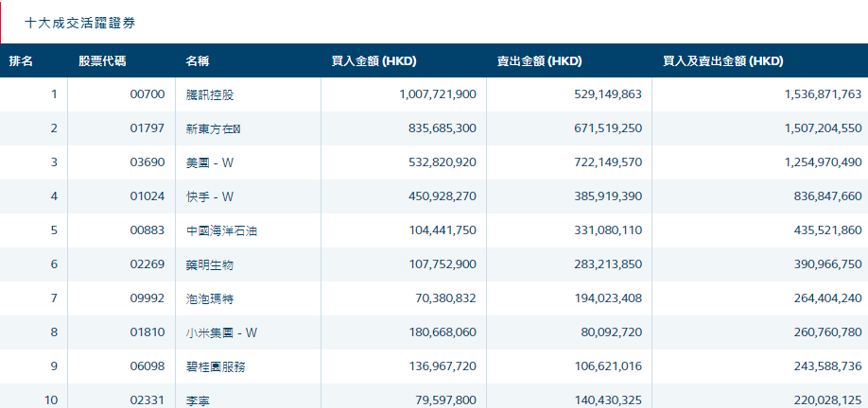Click total amount 264,404,240
The height and width of the screenshot is (408, 868).
[828, 298]
